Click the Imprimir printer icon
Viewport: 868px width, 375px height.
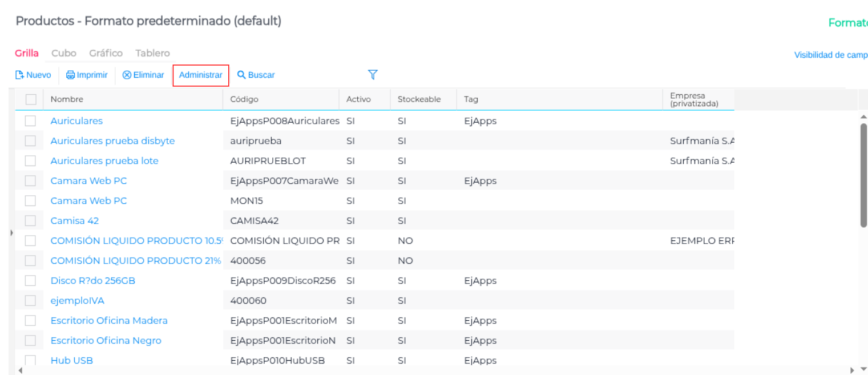point(71,75)
